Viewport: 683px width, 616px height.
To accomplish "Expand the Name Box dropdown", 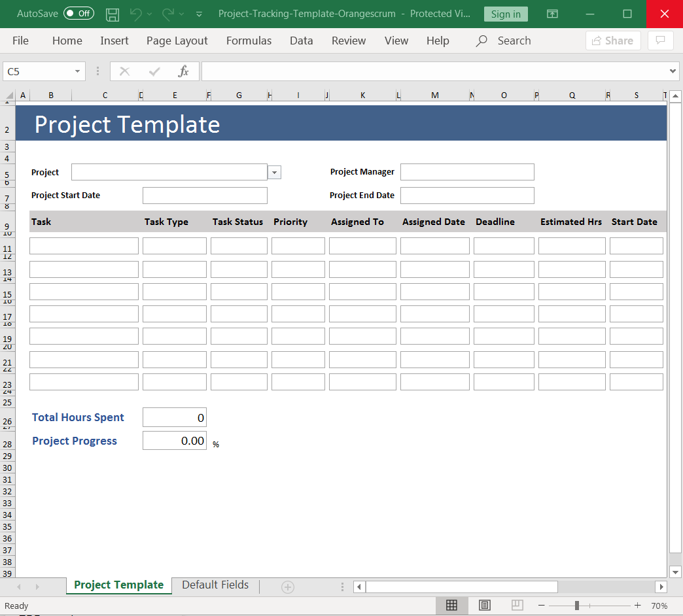I will tap(78, 71).
